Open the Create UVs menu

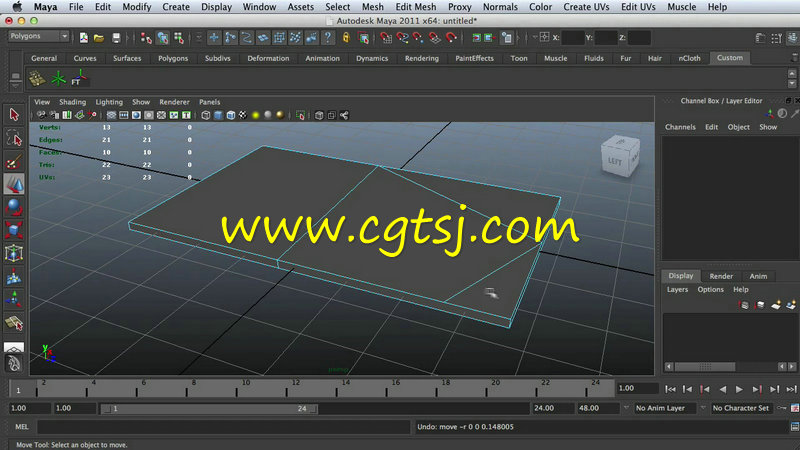(x=586, y=7)
